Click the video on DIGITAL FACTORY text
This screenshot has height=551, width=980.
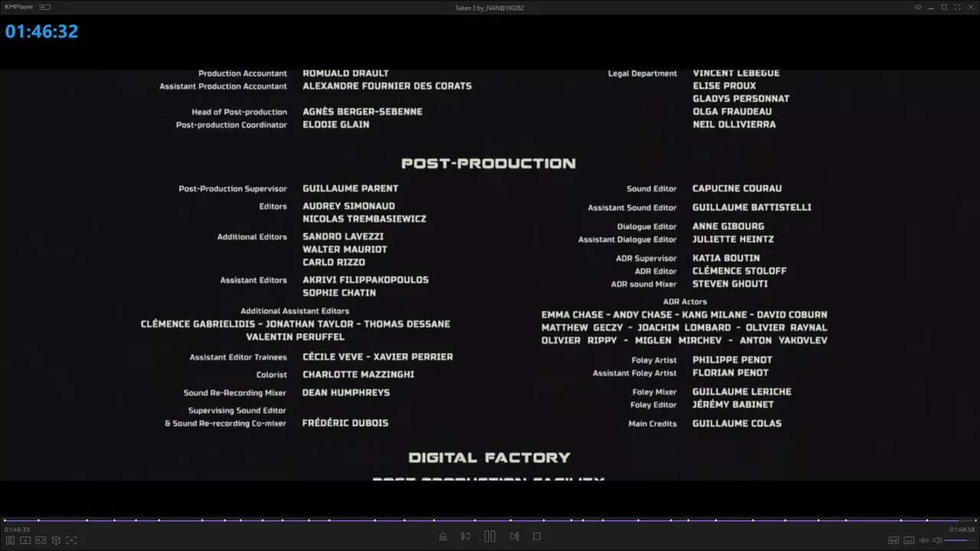[490, 458]
